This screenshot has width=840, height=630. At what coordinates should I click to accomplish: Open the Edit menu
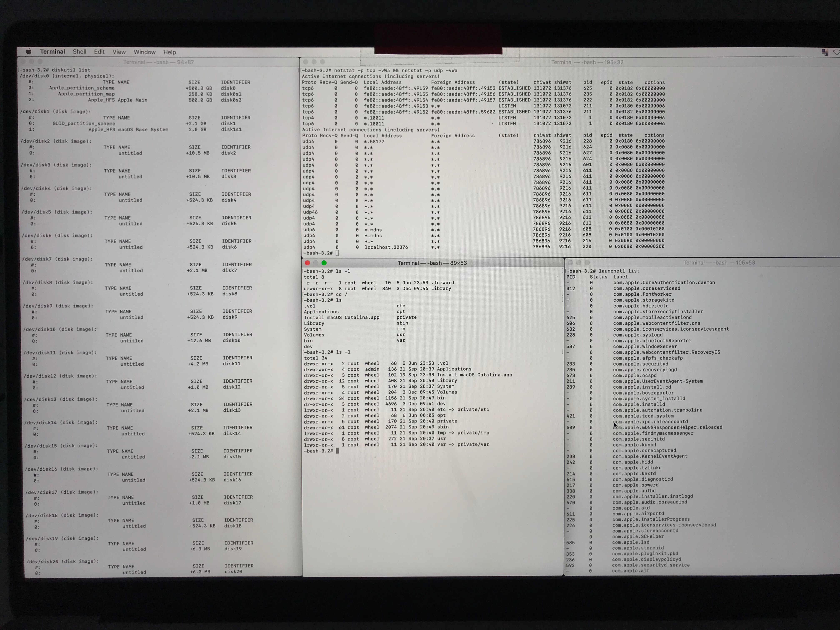point(99,52)
